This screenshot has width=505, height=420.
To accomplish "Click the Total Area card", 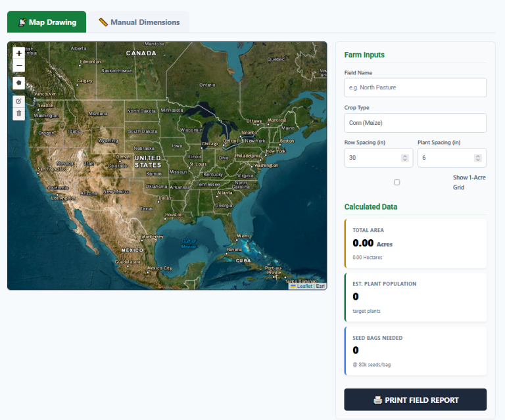I will coord(415,244).
